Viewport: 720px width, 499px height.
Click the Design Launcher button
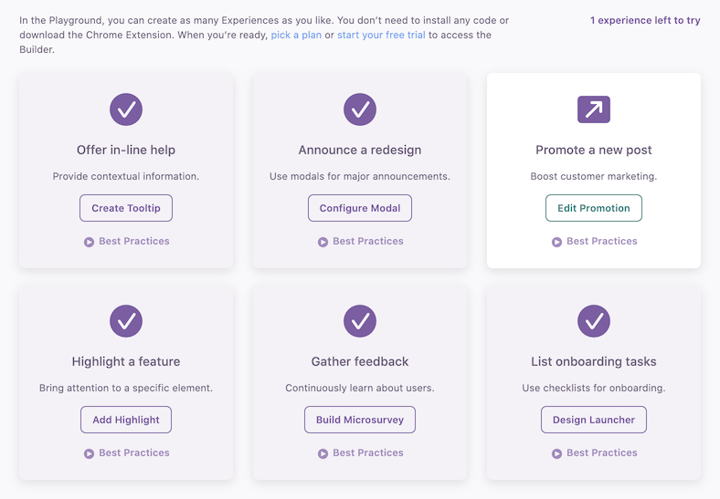click(x=593, y=420)
